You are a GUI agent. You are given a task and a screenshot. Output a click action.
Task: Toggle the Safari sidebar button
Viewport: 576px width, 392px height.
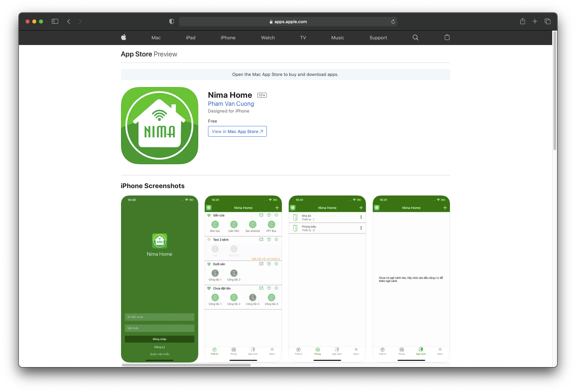point(55,21)
